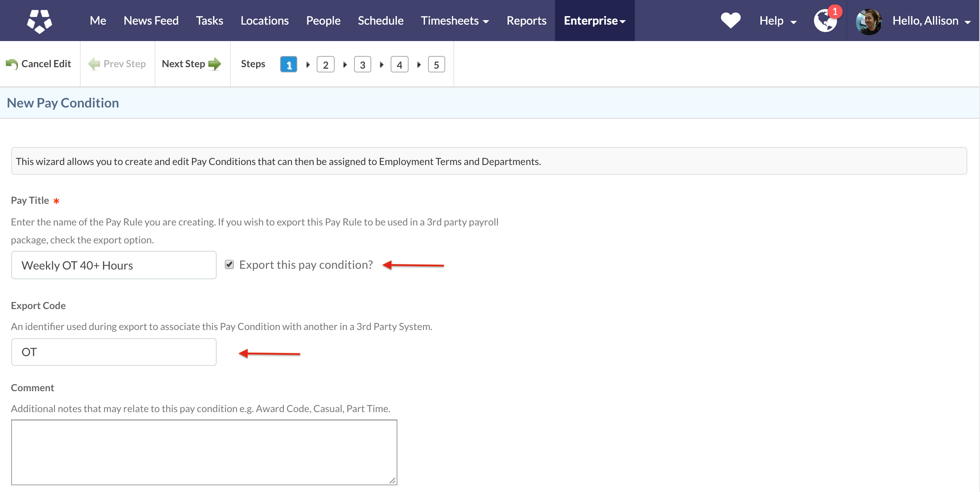The width and height of the screenshot is (980, 492).
Task: Navigate to the People page
Action: pos(323,21)
